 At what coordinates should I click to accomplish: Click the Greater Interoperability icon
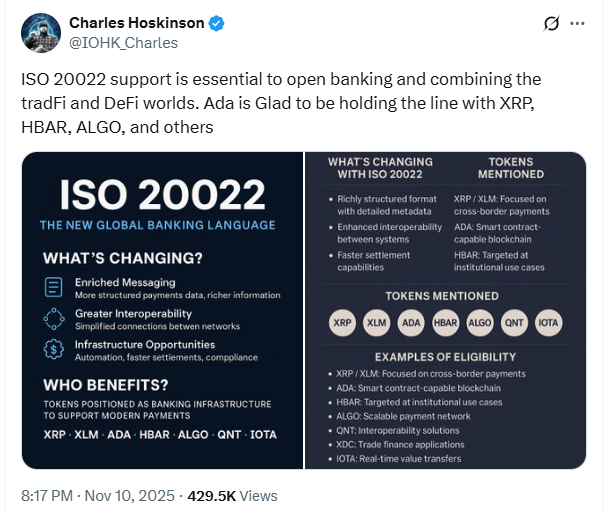click(x=53, y=318)
